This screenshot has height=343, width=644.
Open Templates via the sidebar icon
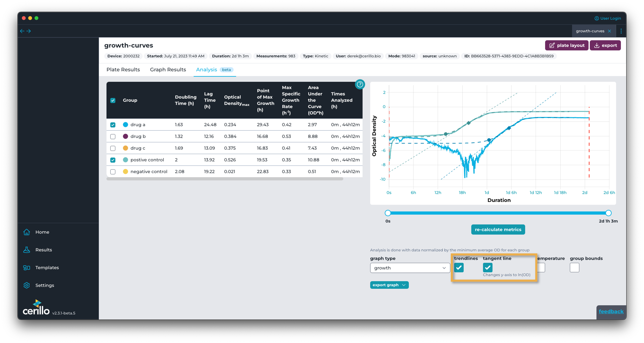(x=27, y=267)
